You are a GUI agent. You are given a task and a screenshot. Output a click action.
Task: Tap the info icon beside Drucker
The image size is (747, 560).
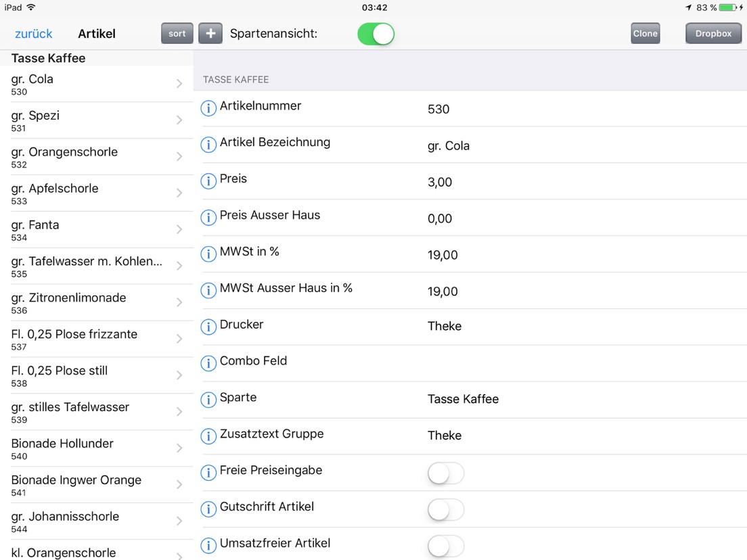208,327
